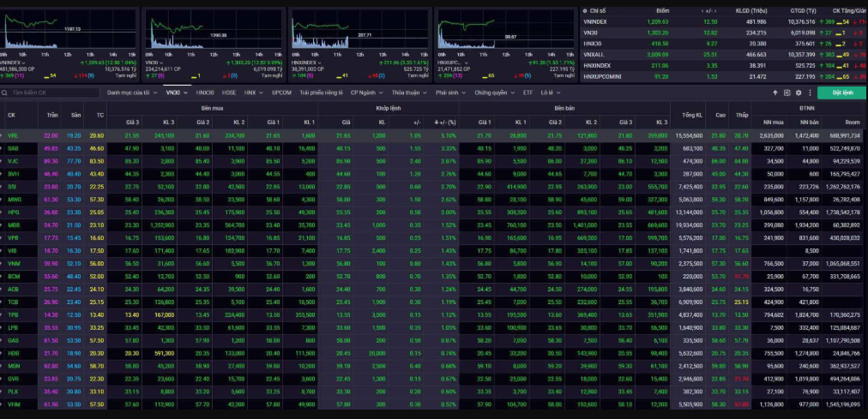Click the row arrow beside TCB
868x419 pixels.
pos(2,302)
